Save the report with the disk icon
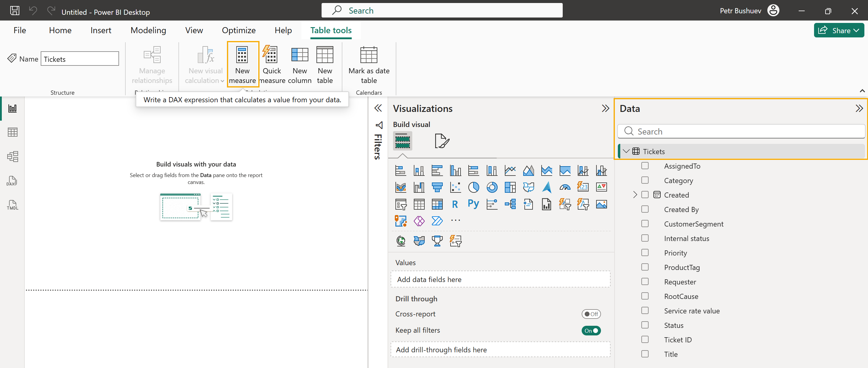The height and width of the screenshot is (368, 868). [14, 11]
